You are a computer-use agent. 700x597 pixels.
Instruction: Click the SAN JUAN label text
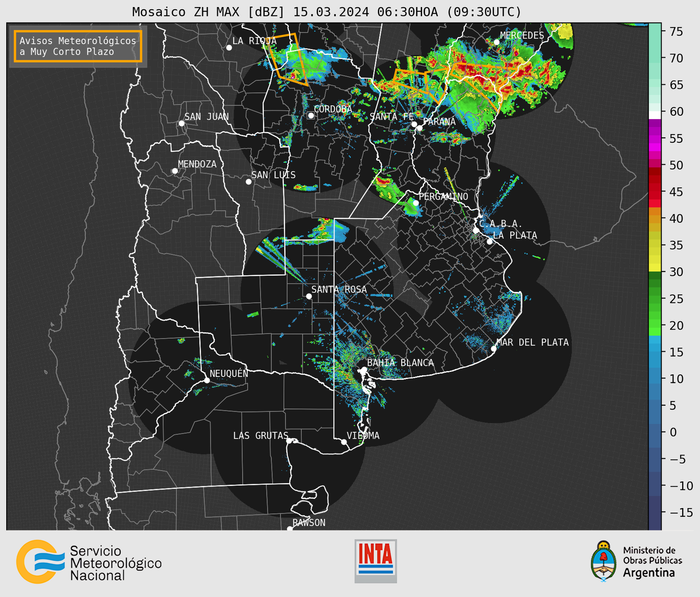207,117
